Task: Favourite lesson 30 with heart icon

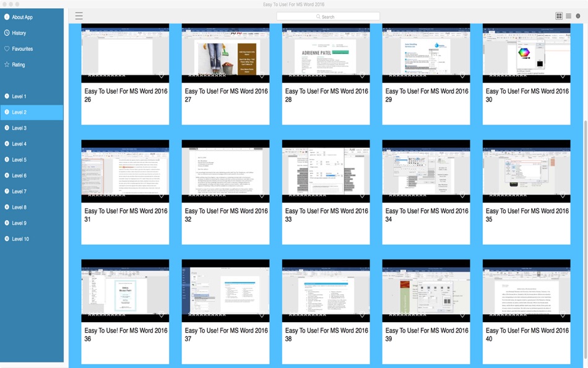Action: [x=563, y=76]
